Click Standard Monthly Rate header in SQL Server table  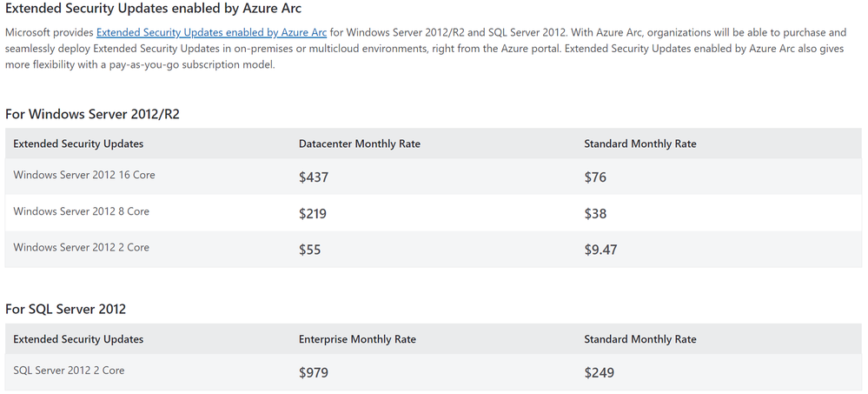tap(640, 339)
